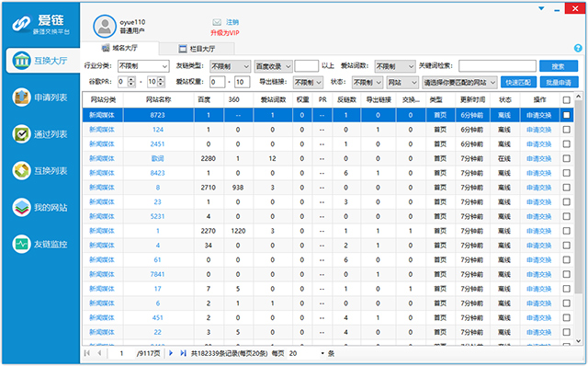
Task: Switch to the 域名大厅 tab
Action: pos(120,48)
